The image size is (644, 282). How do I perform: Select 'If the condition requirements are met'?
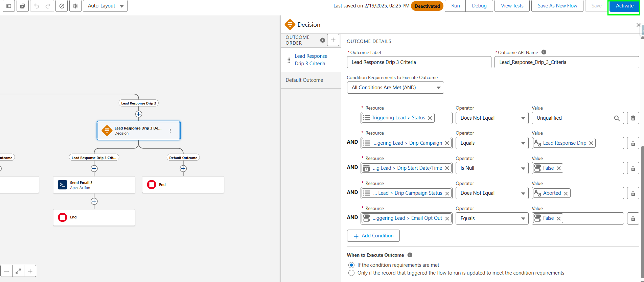pos(351,265)
